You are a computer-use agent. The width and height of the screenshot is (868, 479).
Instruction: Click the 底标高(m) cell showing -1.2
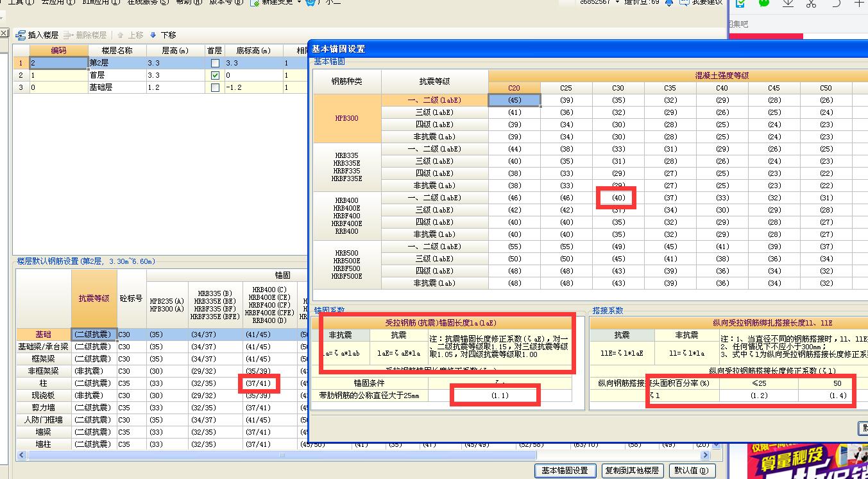pos(253,87)
